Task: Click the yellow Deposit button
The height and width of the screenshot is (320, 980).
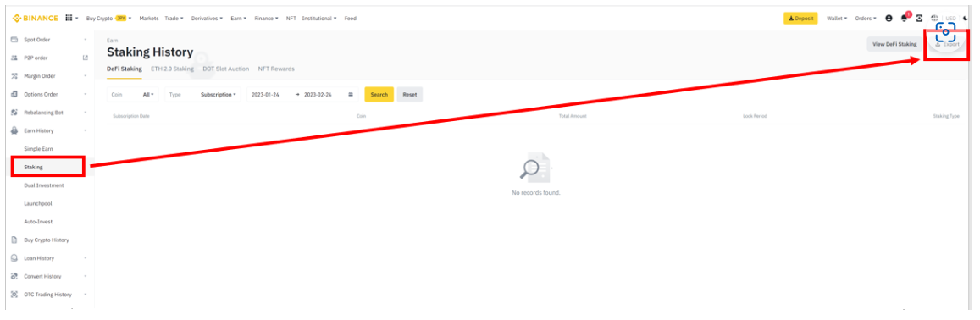Action: pyautogui.click(x=800, y=18)
